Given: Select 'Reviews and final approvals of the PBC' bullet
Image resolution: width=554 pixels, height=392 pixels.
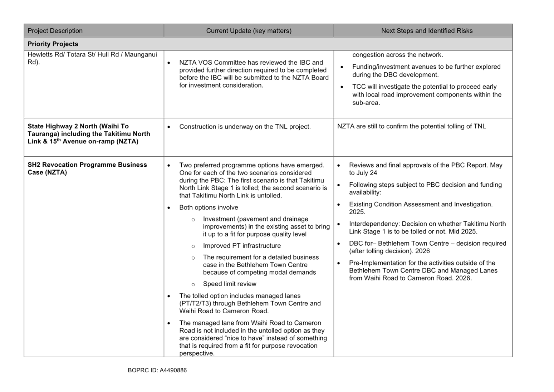Looking at the screenshot, I should 426,169.
